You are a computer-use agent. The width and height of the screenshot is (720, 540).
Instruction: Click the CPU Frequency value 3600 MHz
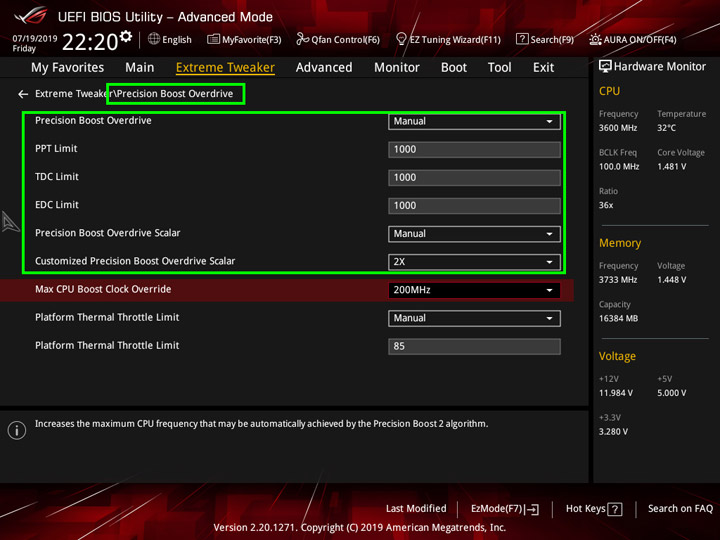pyautogui.click(x=618, y=128)
